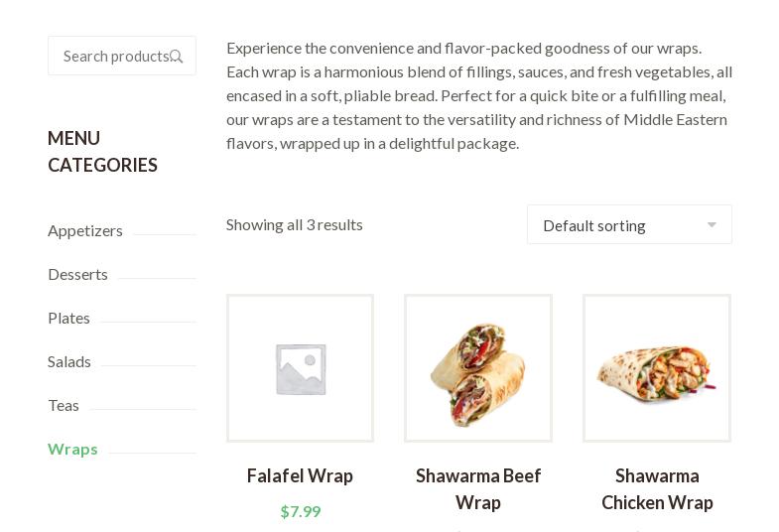Viewport: 779px width, 532px height.
Task: Click the wraps description paragraph
Action: tap(479, 95)
